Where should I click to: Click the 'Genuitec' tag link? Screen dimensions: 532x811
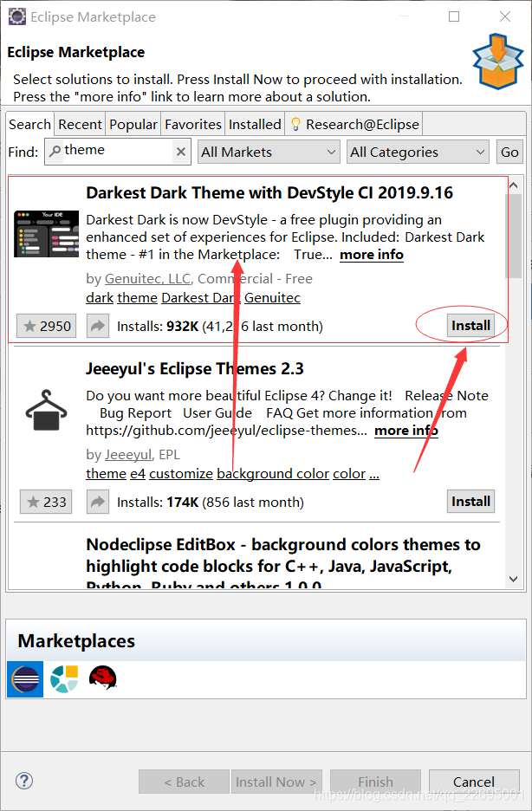pyautogui.click(x=272, y=298)
